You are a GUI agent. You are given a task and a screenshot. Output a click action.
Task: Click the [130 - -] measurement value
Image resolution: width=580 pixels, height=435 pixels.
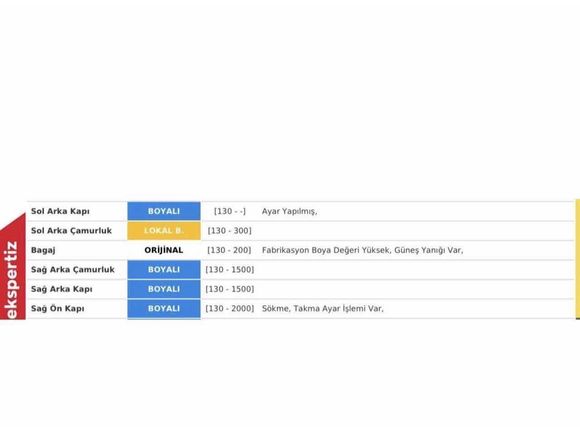[x=230, y=212]
